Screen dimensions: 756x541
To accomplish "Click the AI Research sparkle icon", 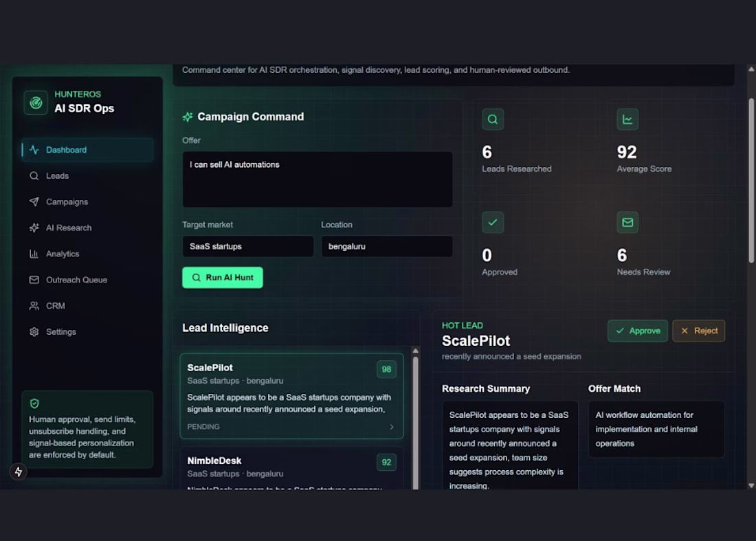I will (34, 228).
